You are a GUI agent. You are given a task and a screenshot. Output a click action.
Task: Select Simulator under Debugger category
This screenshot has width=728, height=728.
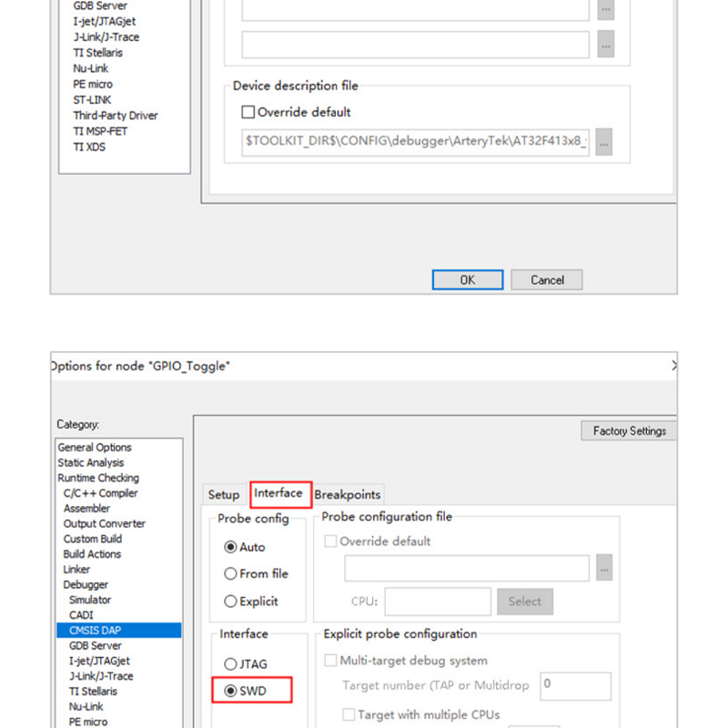click(90, 600)
